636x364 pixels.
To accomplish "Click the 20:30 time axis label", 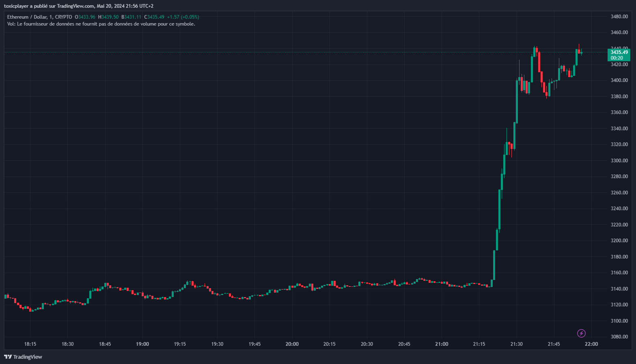I will (x=367, y=344).
